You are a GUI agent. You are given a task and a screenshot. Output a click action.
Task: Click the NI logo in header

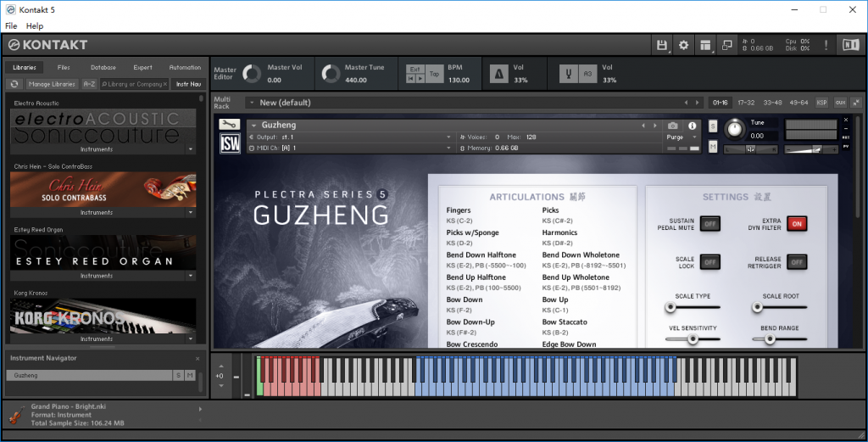tap(850, 46)
